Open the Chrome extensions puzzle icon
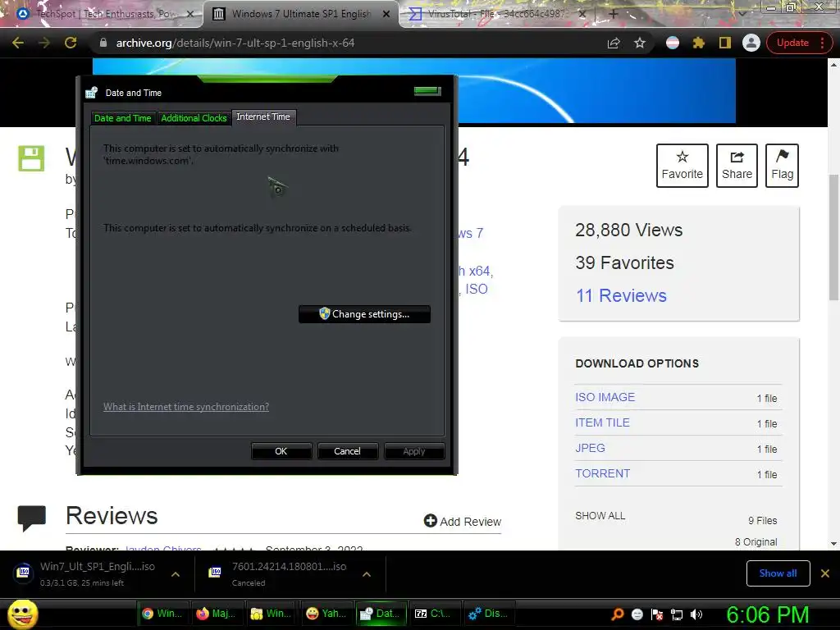Screen dimensions: 840x630 click(699, 43)
